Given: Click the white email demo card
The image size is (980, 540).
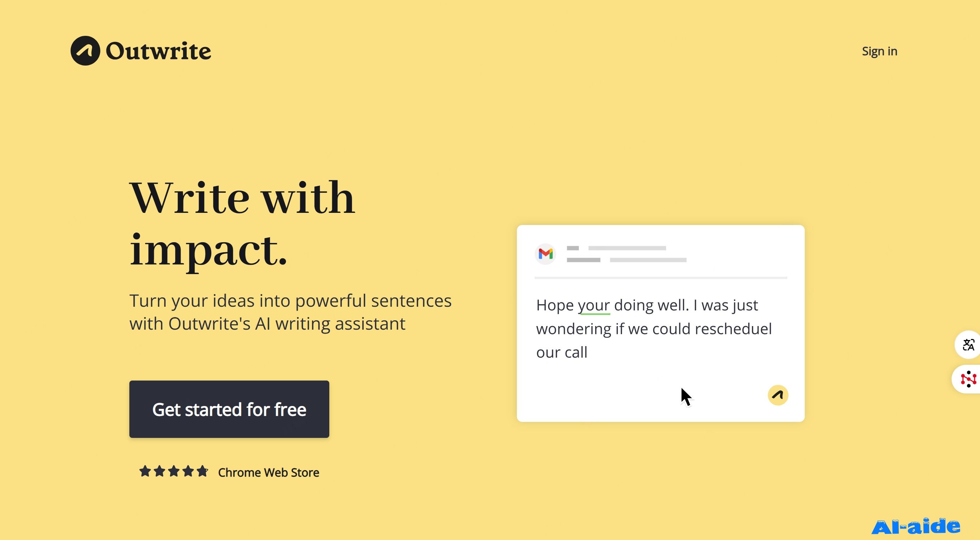Looking at the screenshot, I should point(660,323).
